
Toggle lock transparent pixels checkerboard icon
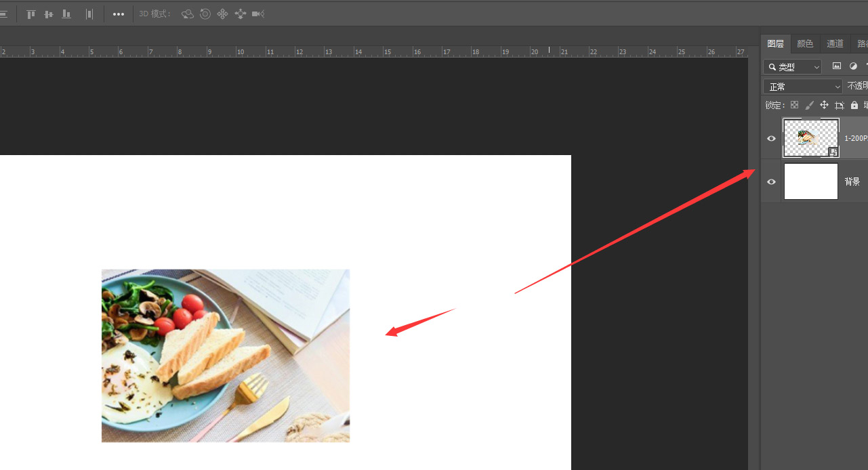pos(795,105)
